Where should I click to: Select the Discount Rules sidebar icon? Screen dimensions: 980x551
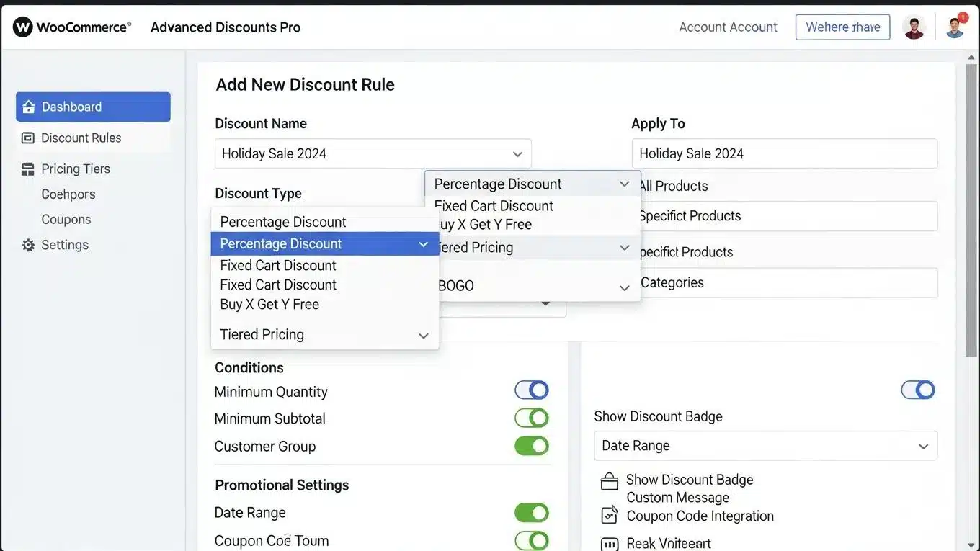(x=28, y=138)
